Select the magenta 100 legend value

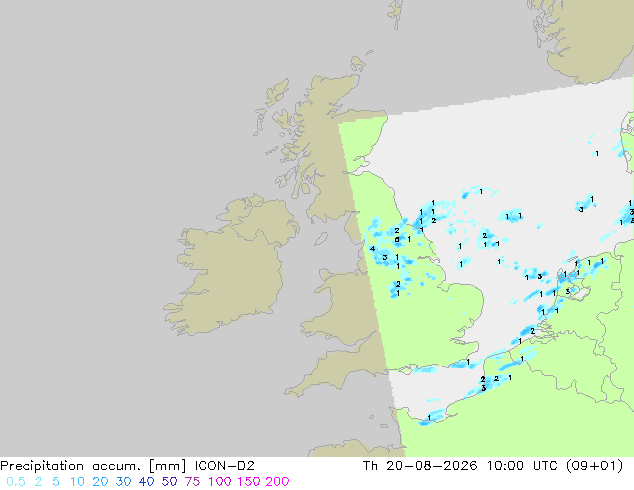[x=220, y=482]
